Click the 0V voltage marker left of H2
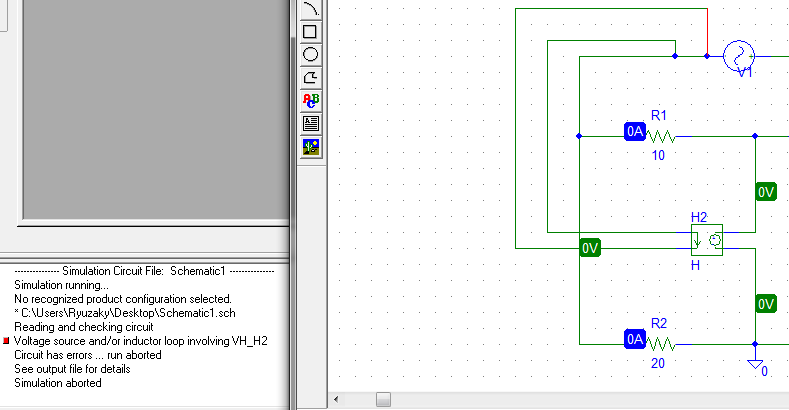 pyautogui.click(x=591, y=248)
